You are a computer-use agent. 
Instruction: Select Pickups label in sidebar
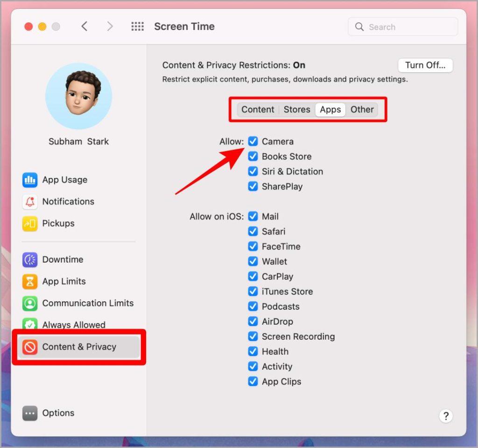click(x=58, y=223)
